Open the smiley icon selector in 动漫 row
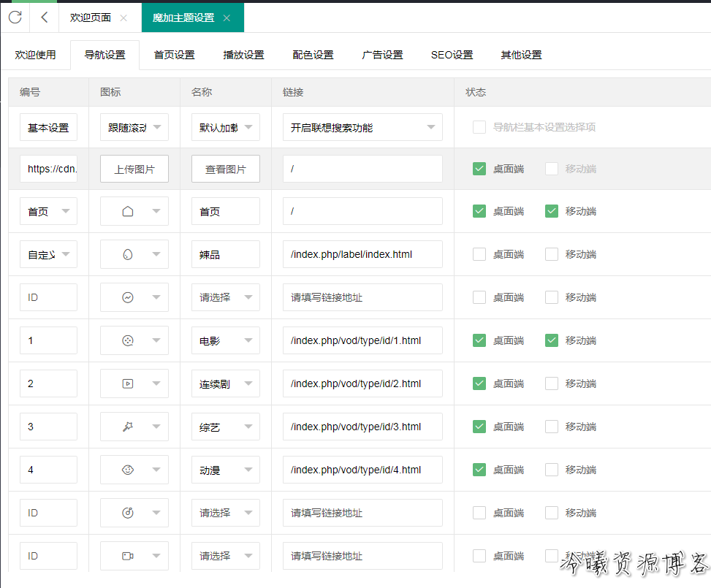711x588 pixels. [x=134, y=470]
